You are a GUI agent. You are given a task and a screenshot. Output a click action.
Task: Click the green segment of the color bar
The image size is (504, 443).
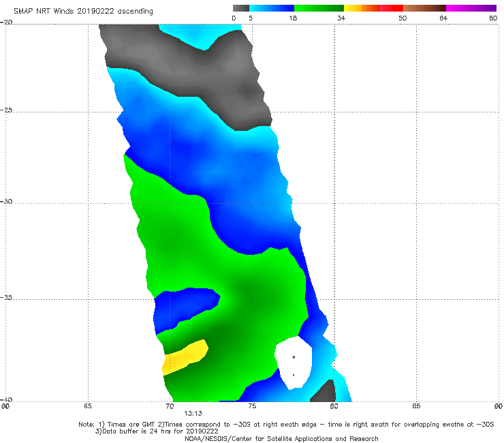pos(319,8)
